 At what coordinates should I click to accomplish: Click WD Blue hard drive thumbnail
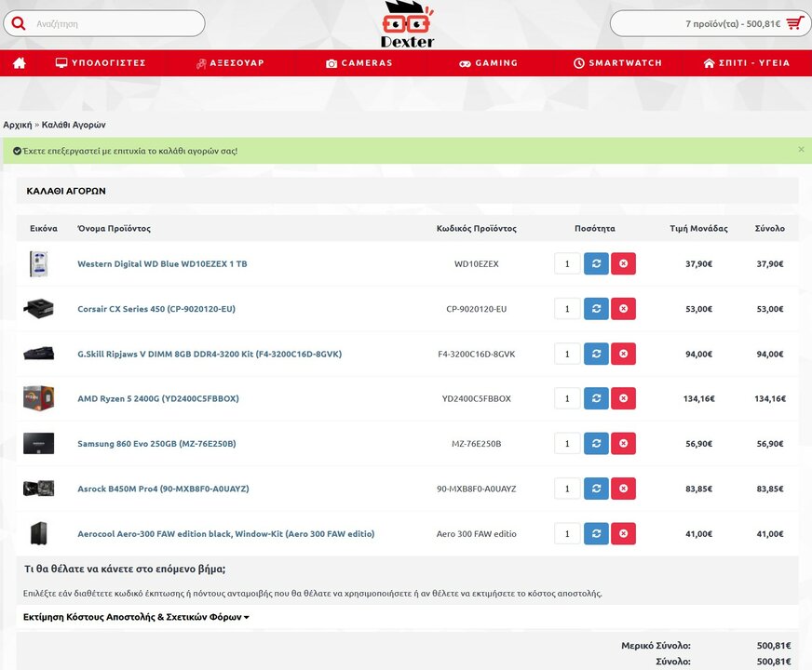coord(39,264)
